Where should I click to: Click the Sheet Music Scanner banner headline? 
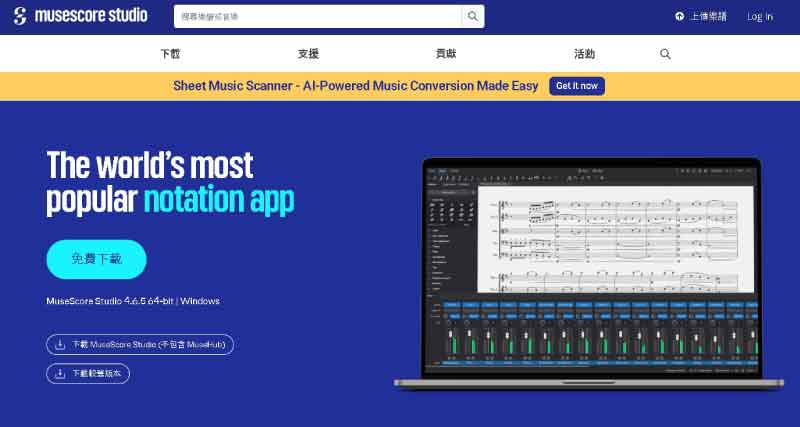pos(355,86)
